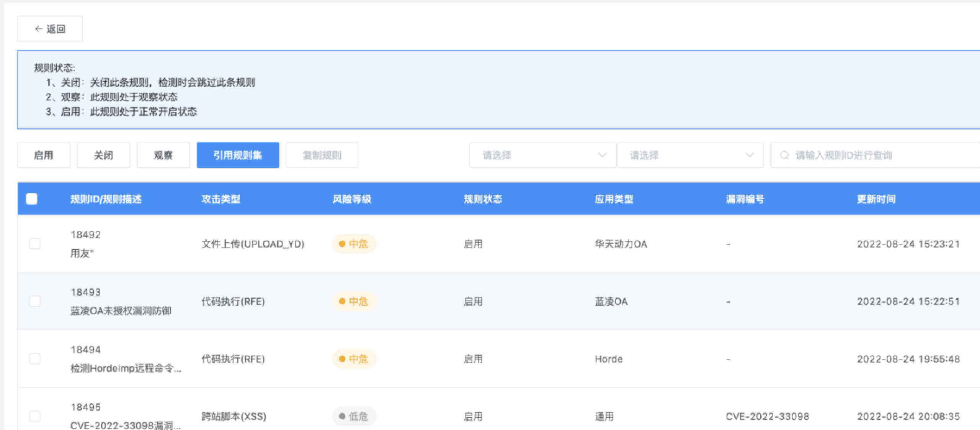This screenshot has height=430, width=980.
Task: Click the 蓝凌OA未授权漏洞防御 description
Action: [121, 311]
